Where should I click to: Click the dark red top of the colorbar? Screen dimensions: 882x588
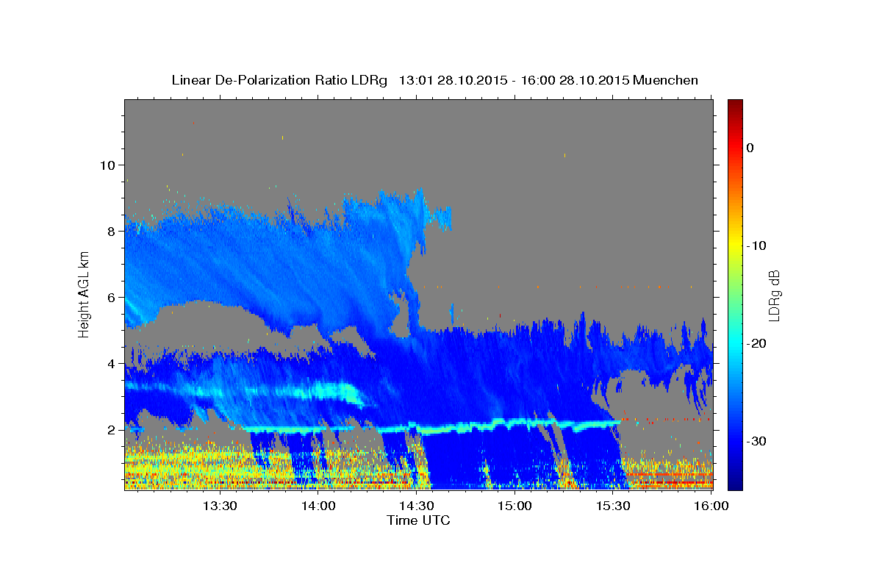735,105
